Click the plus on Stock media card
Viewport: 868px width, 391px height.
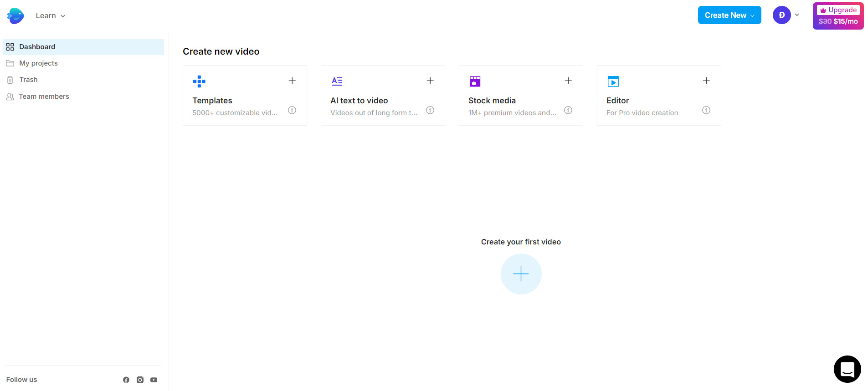point(568,81)
